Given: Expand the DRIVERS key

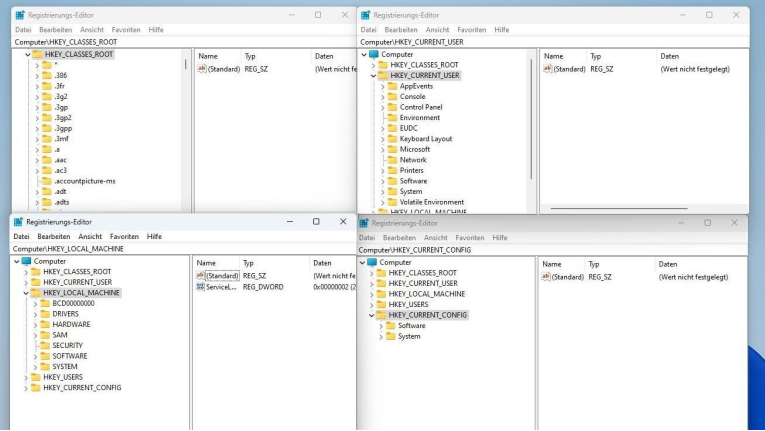Looking at the screenshot, I should 35,314.
